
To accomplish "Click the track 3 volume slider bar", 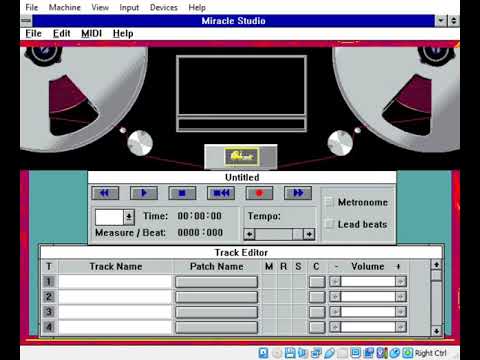I will click(x=368, y=312).
